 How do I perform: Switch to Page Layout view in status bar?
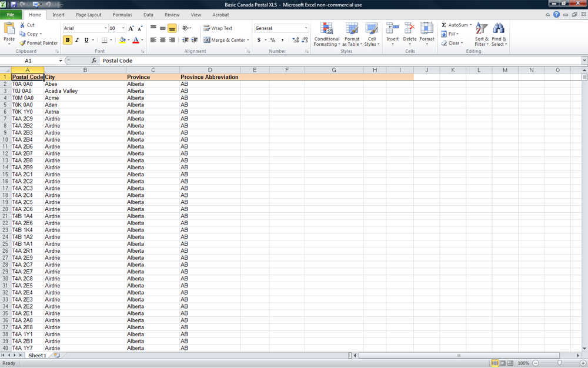503,363
